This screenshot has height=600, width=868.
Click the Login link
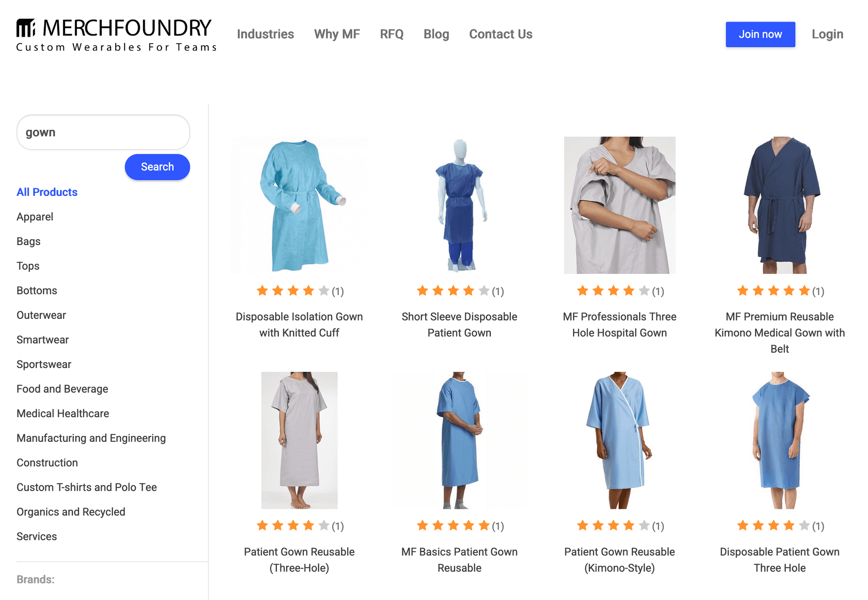827,34
